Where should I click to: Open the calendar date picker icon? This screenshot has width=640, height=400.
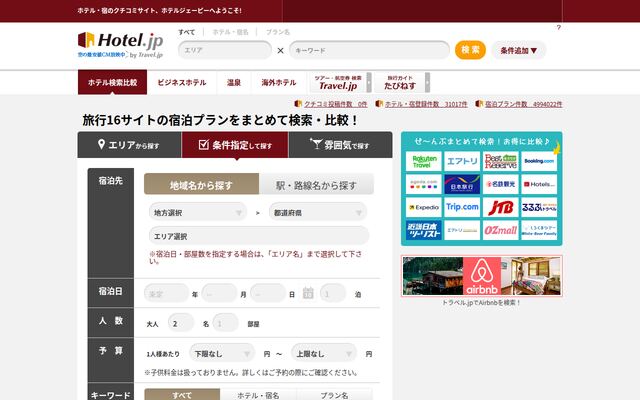(x=308, y=293)
